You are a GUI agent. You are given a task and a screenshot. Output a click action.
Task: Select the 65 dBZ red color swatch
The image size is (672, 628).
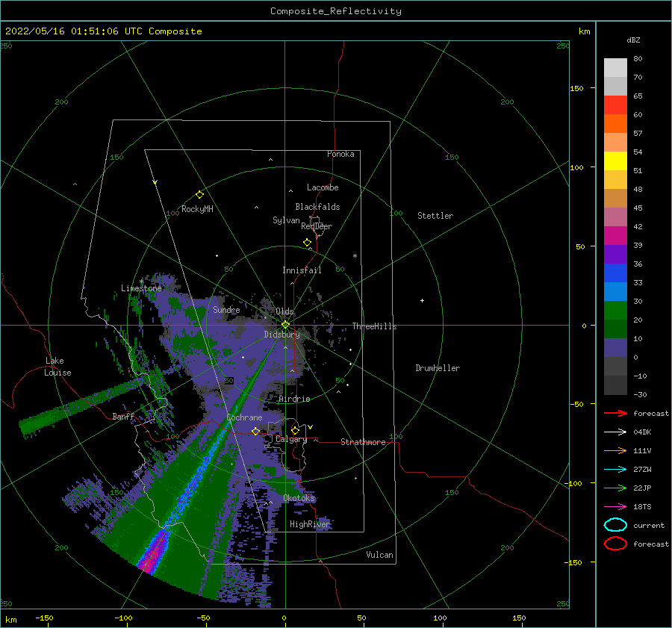(615, 105)
